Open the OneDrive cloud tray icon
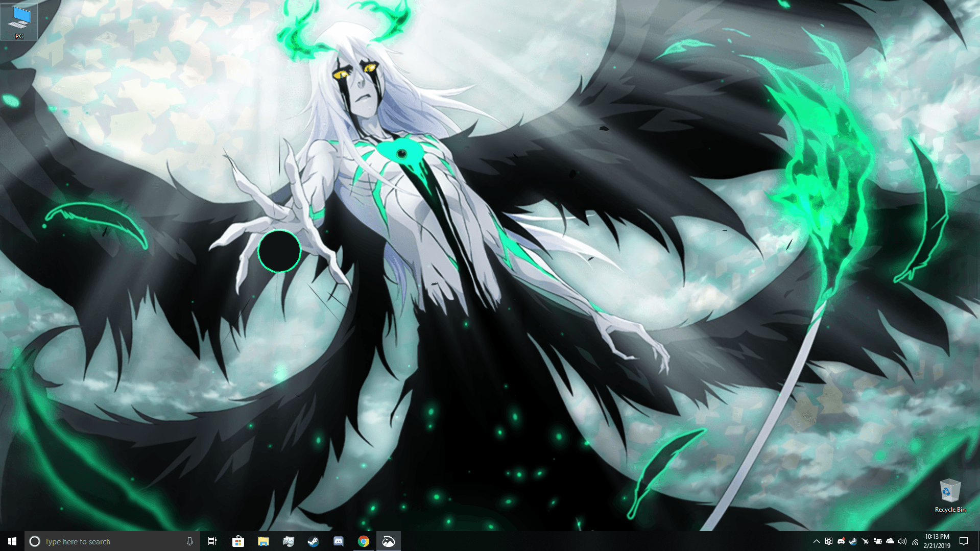The image size is (980, 551). (890, 541)
